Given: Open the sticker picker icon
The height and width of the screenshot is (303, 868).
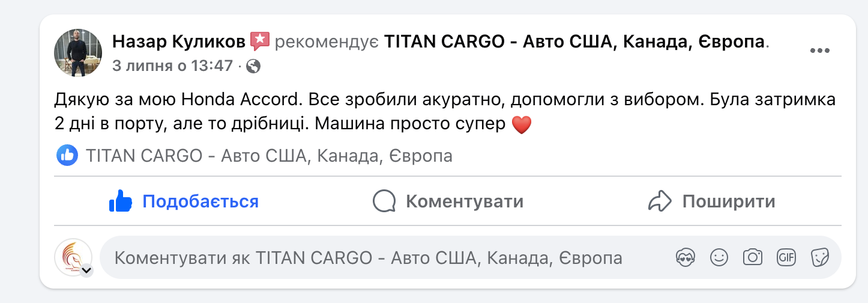Looking at the screenshot, I should pos(819,258).
